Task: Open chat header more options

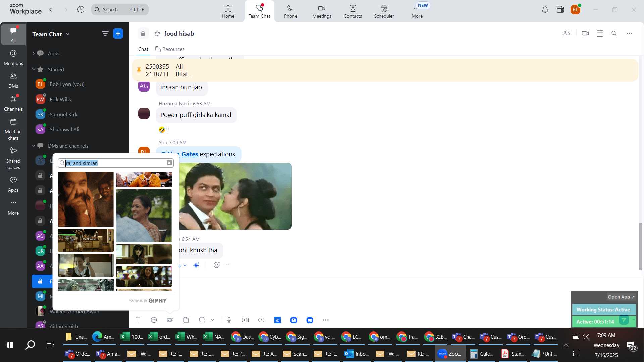Action: click(630, 33)
